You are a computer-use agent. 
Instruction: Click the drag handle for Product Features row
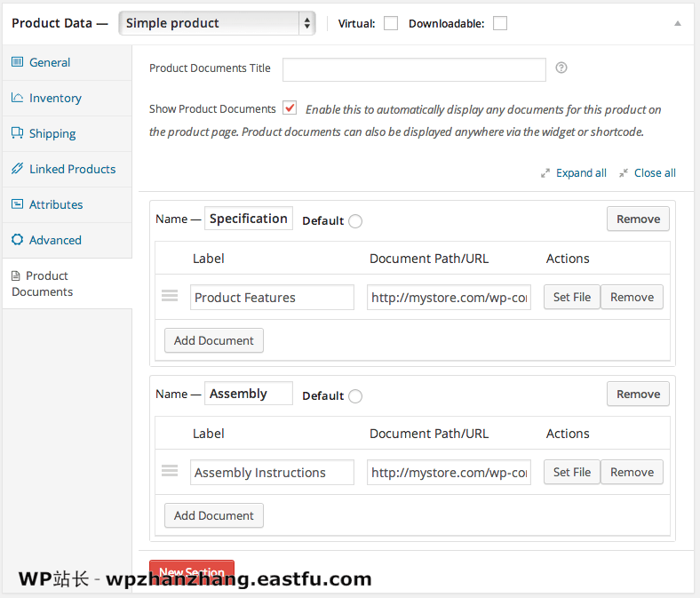170,297
